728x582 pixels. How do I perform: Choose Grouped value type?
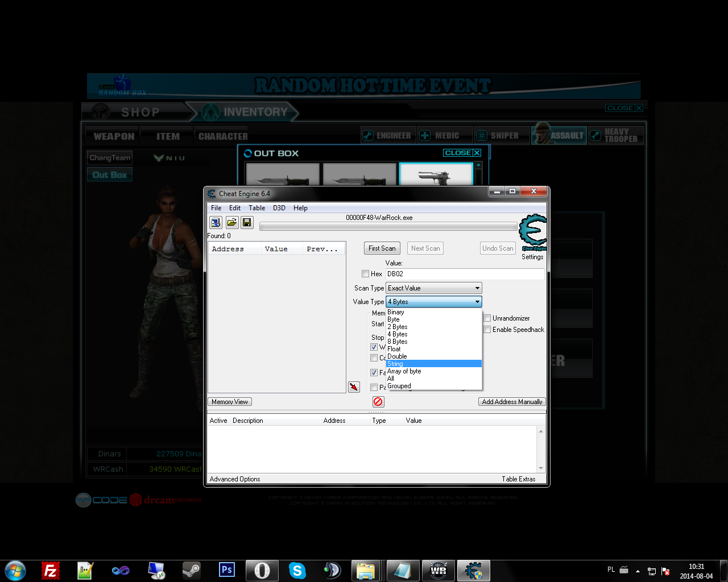tap(434, 386)
